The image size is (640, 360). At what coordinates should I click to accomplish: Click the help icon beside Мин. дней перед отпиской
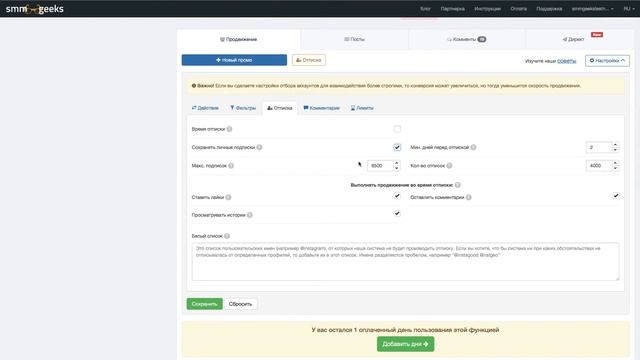473,147
